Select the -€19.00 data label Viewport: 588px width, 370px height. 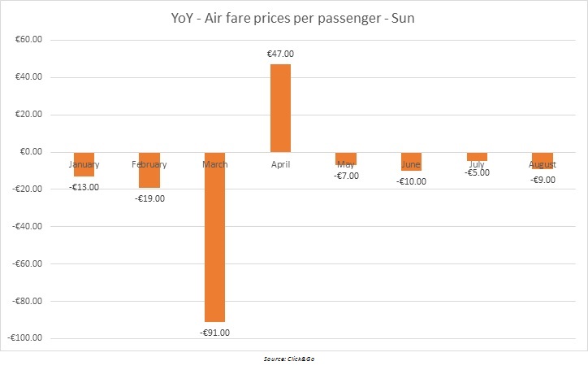click(149, 198)
